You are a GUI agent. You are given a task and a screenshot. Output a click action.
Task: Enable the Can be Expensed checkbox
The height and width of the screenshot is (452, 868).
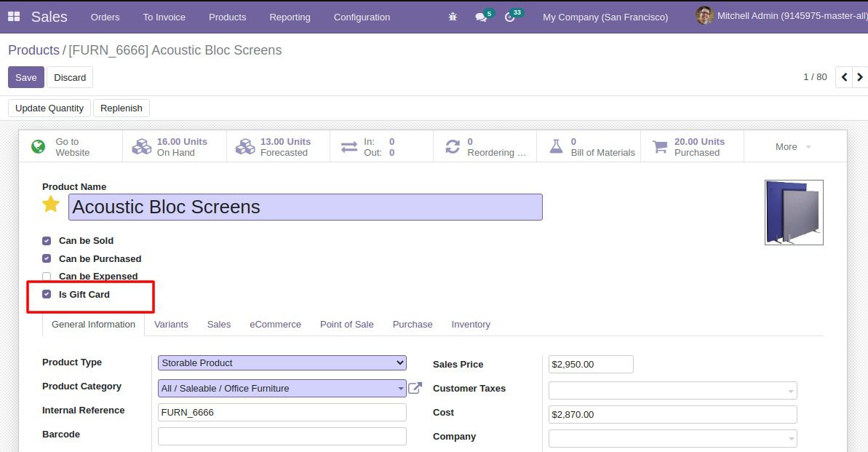46,276
